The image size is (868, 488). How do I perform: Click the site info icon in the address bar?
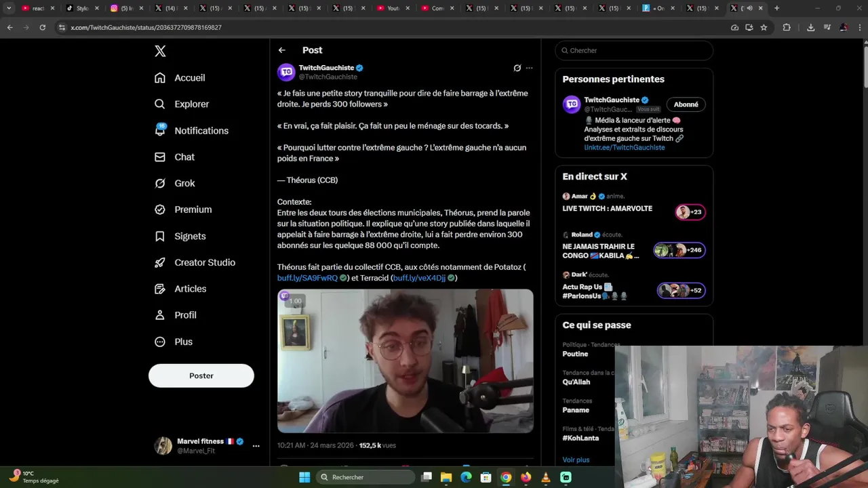point(62,28)
